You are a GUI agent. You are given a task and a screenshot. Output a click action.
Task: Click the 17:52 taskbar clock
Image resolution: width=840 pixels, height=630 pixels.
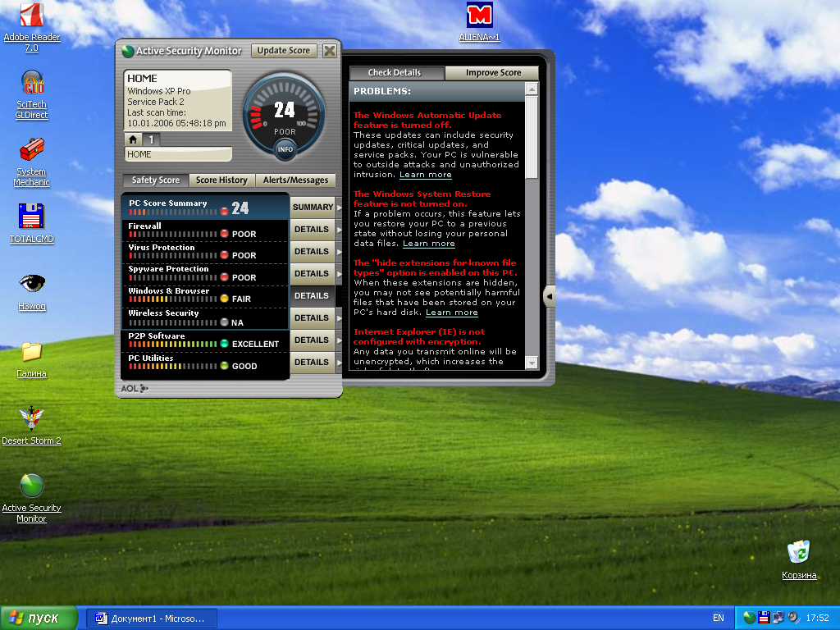pyautogui.click(x=817, y=618)
